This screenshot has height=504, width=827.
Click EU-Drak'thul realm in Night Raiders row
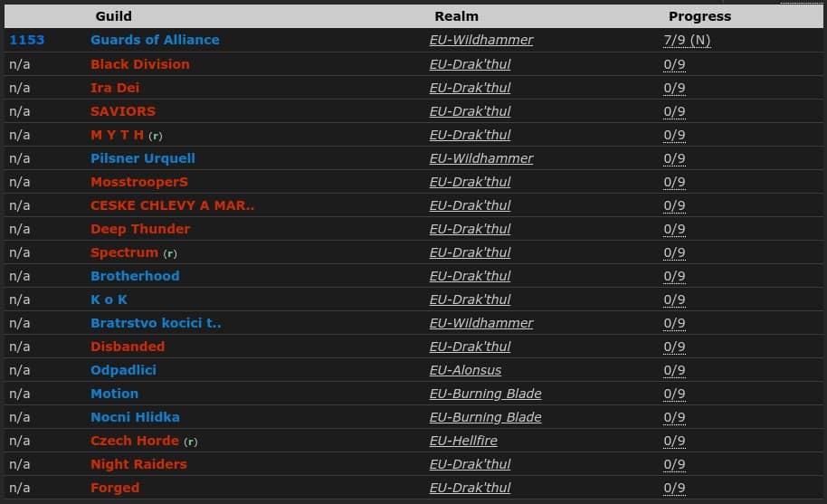[x=470, y=464]
